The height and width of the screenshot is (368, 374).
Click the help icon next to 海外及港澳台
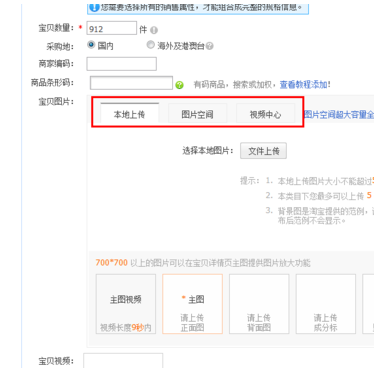coord(210,46)
